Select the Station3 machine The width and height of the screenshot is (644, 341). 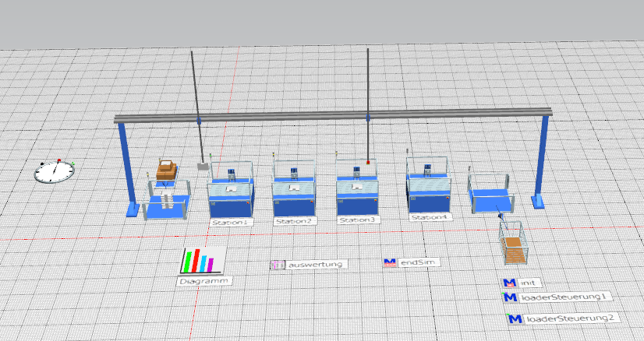[358, 195]
